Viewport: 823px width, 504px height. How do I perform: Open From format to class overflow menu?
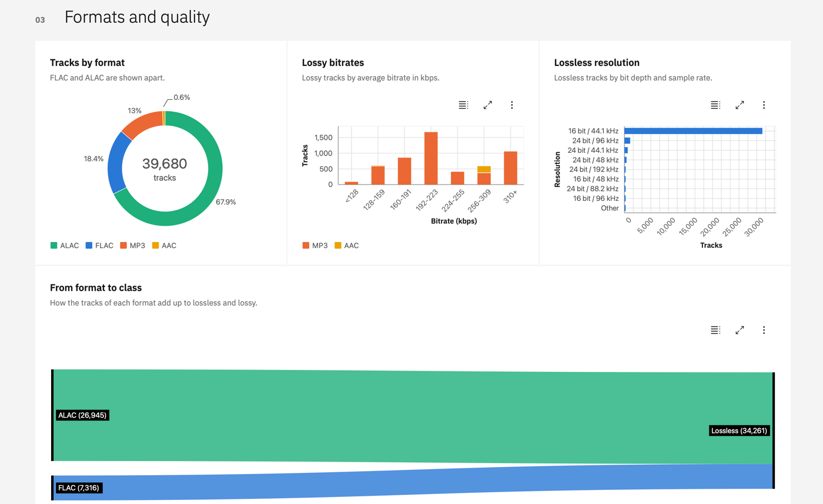click(764, 330)
